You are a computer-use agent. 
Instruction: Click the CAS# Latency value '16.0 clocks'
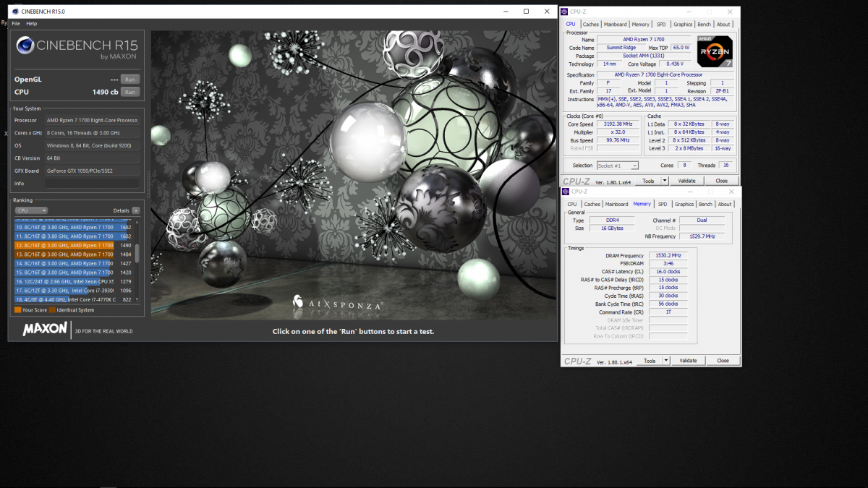click(x=668, y=272)
